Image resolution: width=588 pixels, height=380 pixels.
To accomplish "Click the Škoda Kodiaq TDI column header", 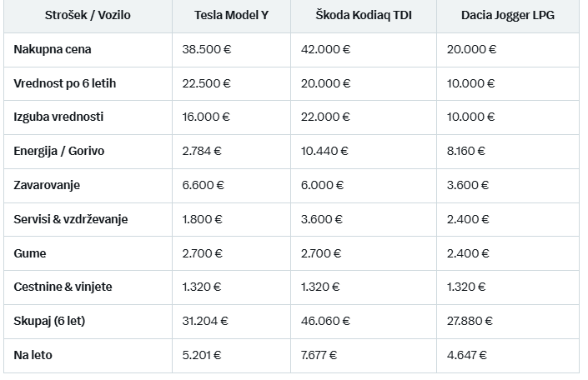I will [x=364, y=15].
